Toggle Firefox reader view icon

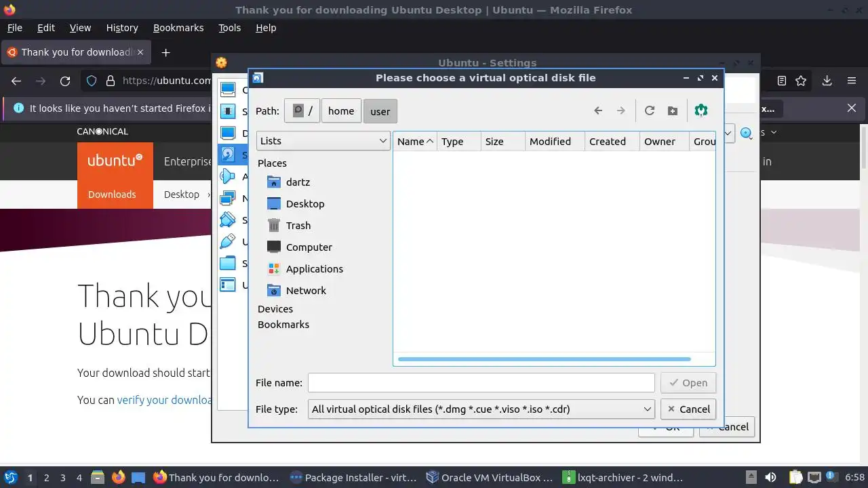coord(782,81)
